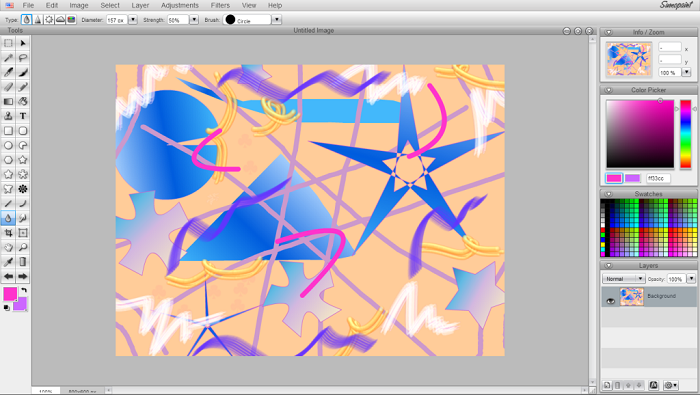Set Type to the cloud option
Image resolution: width=700 pixels, height=395 pixels.
coord(60,20)
